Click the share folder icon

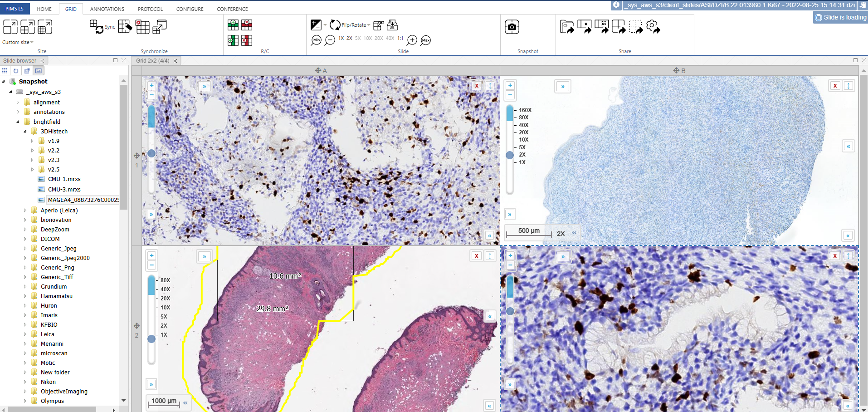[x=566, y=27]
